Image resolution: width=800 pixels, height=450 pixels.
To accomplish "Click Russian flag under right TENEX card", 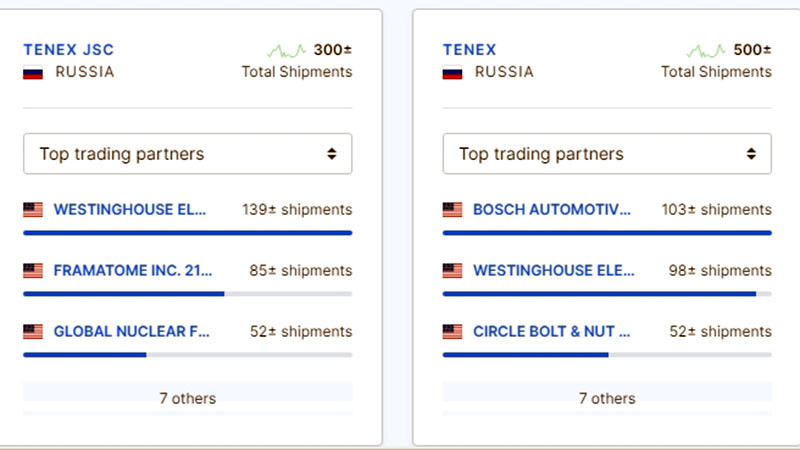I will tap(453, 73).
